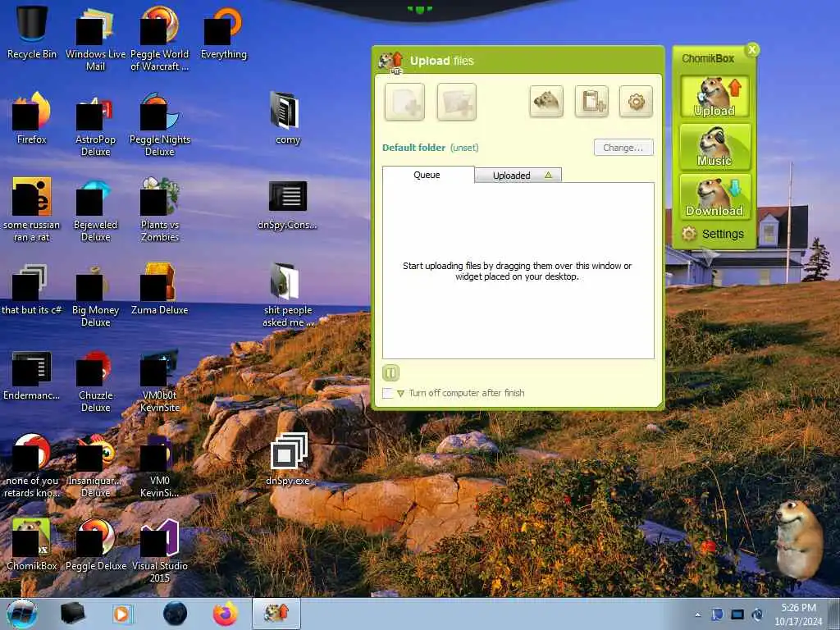
Task: Select the Firefox desktop shortcut
Action: click(32, 118)
